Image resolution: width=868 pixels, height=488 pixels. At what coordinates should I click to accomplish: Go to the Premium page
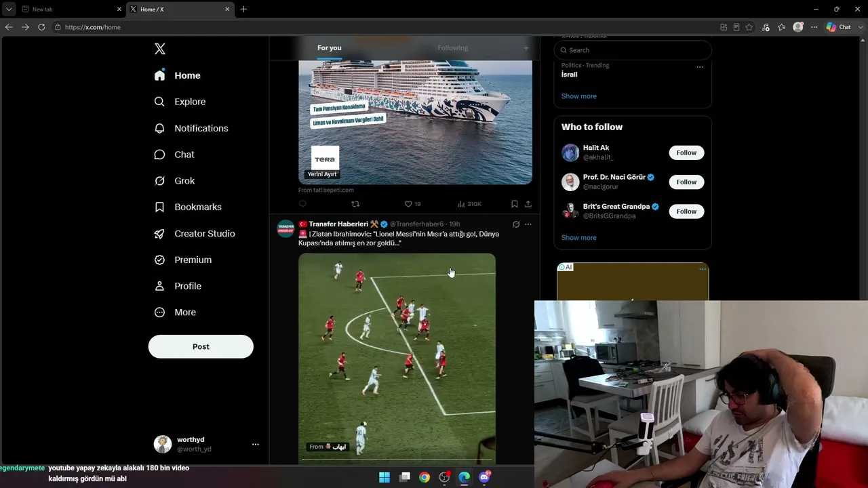click(x=182, y=260)
